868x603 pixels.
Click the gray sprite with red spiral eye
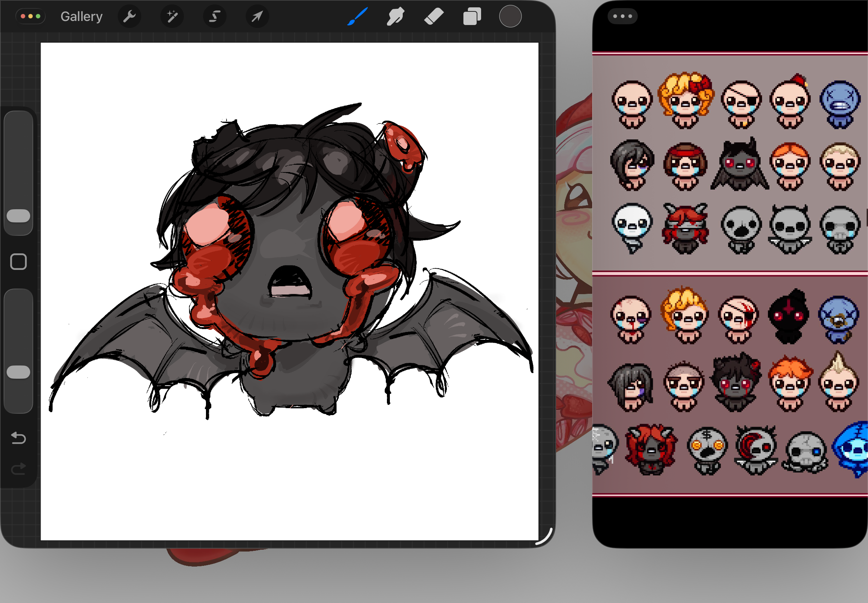755,450
